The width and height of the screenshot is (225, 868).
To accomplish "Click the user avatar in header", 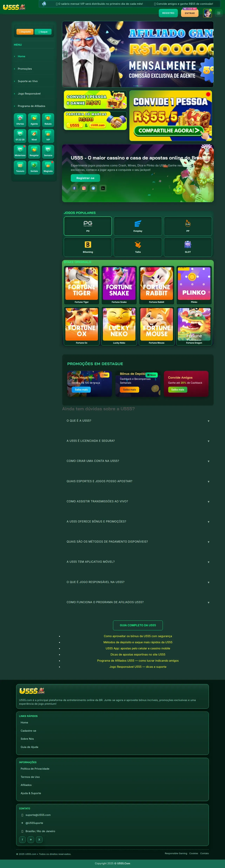I will (207, 13).
